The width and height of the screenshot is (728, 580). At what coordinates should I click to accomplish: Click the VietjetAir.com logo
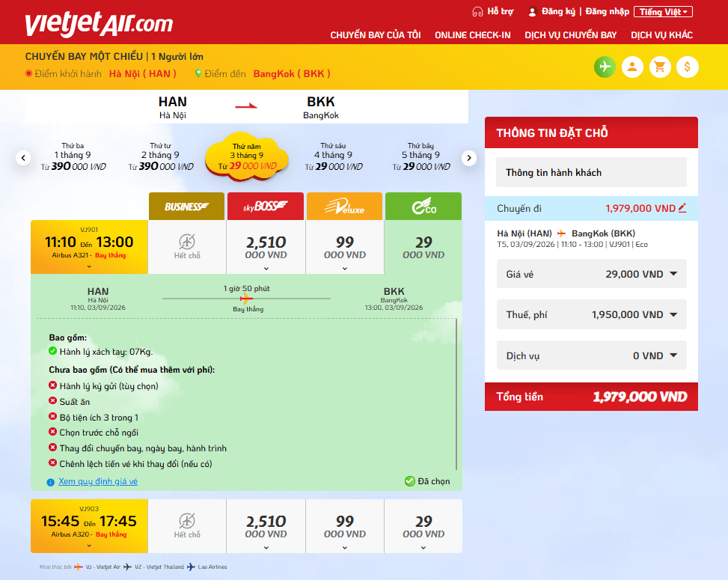tap(99, 24)
